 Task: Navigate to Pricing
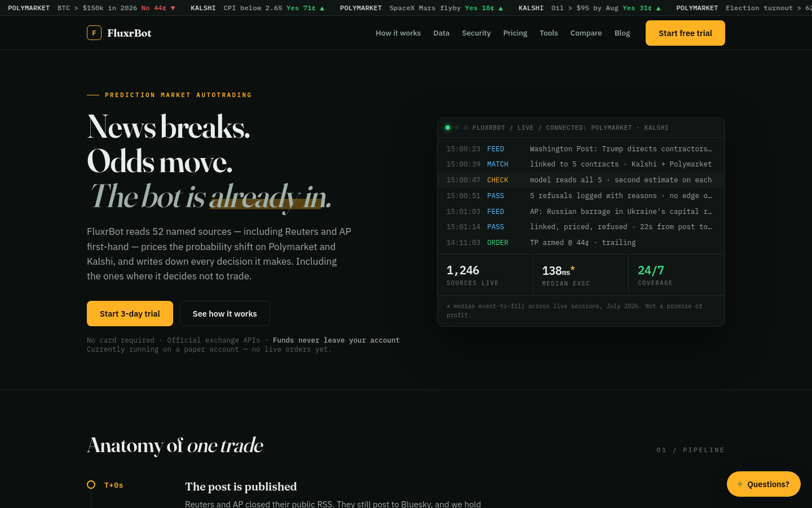515,33
